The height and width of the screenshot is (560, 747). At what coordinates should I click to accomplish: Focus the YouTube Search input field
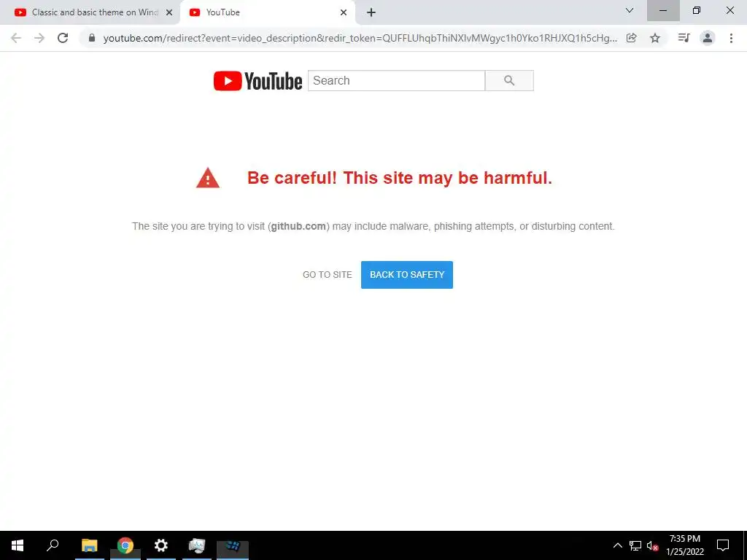click(396, 80)
